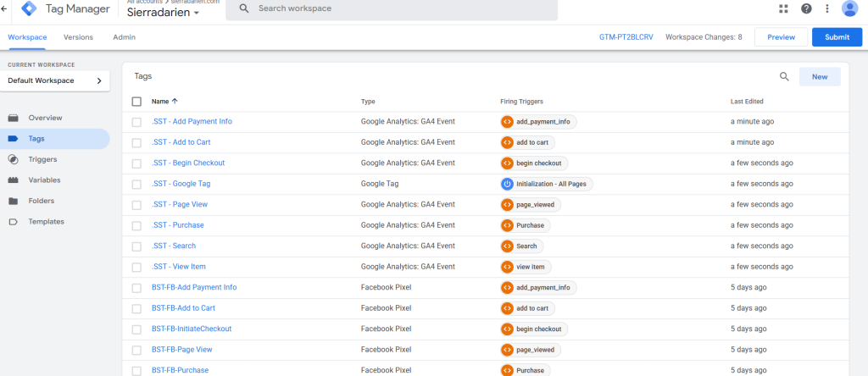The image size is (868, 376).
Task: Switch to the Versions tab
Action: [78, 37]
